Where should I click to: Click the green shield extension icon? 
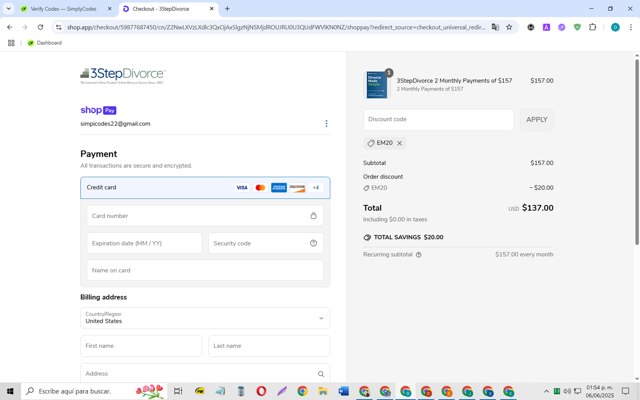coord(577,27)
